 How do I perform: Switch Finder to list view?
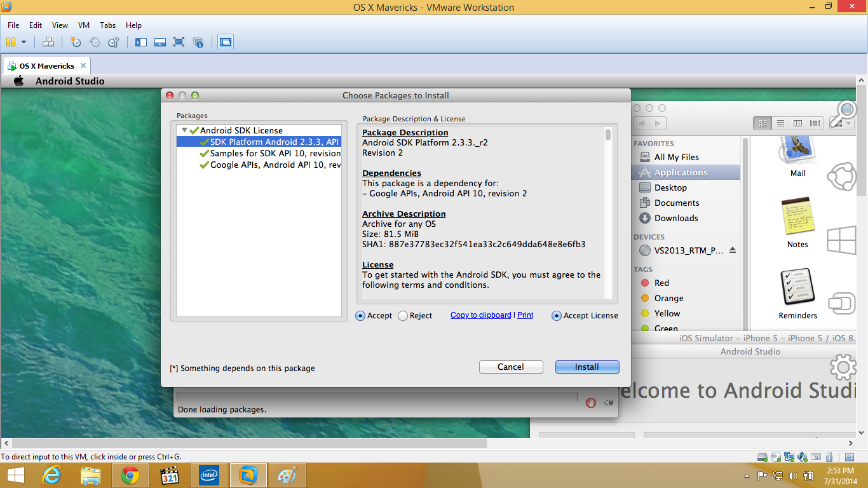pos(780,123)
